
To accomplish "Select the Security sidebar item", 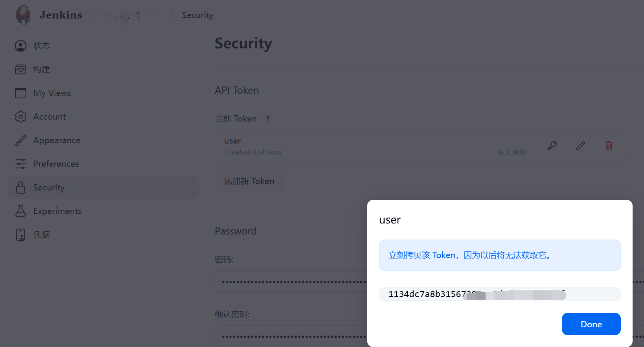I will [49, 188].
